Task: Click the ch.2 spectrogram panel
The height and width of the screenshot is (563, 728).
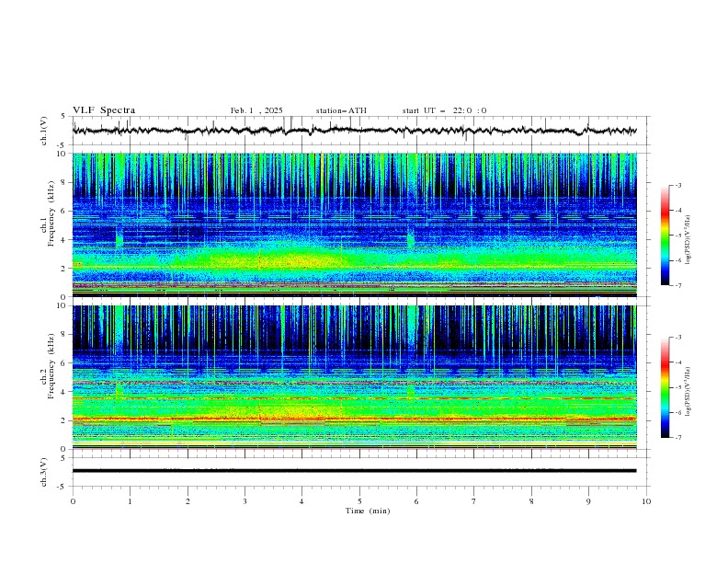Action: coord(355,377)
